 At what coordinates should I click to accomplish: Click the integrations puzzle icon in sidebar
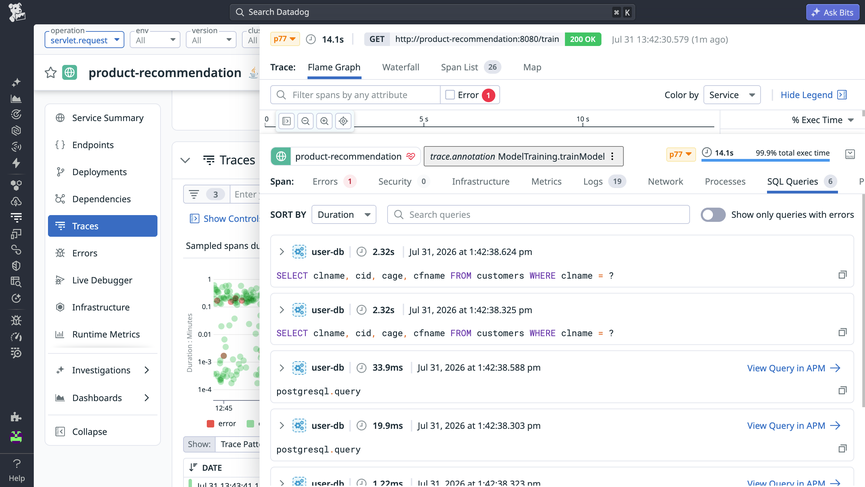(16, 417)
